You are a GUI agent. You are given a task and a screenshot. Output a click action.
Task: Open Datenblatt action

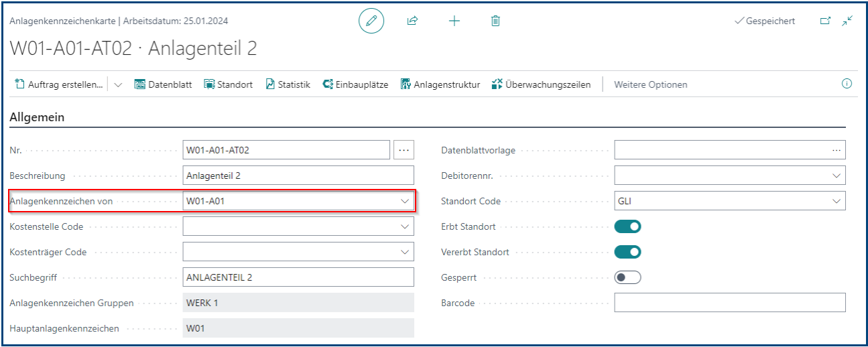[163, 84]
